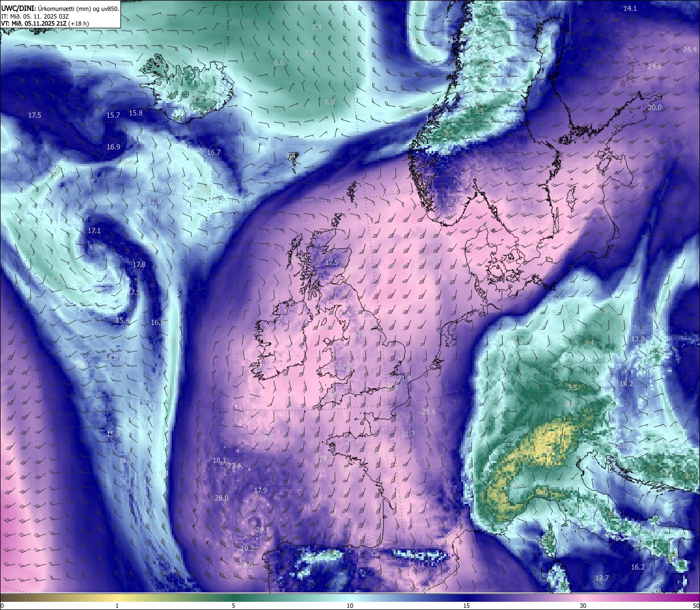This screenshot has height=610, width=700.
Task: Click the 7.5 value label
Action: (x=135, y=292)
